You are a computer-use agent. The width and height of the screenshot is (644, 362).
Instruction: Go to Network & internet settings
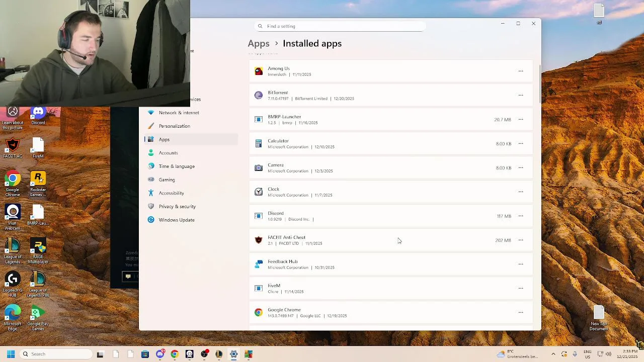(191, 113)
